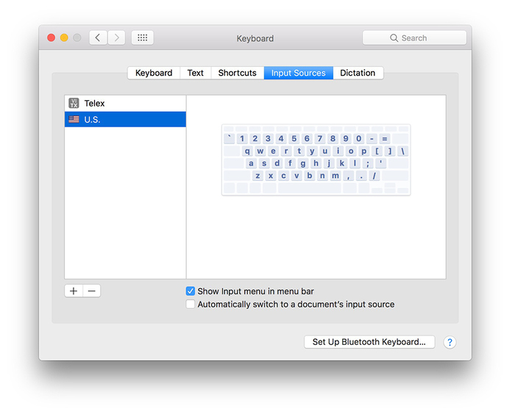The image size is (515, 420).
Task: Show all preferences grid icon
Action: 142,38
